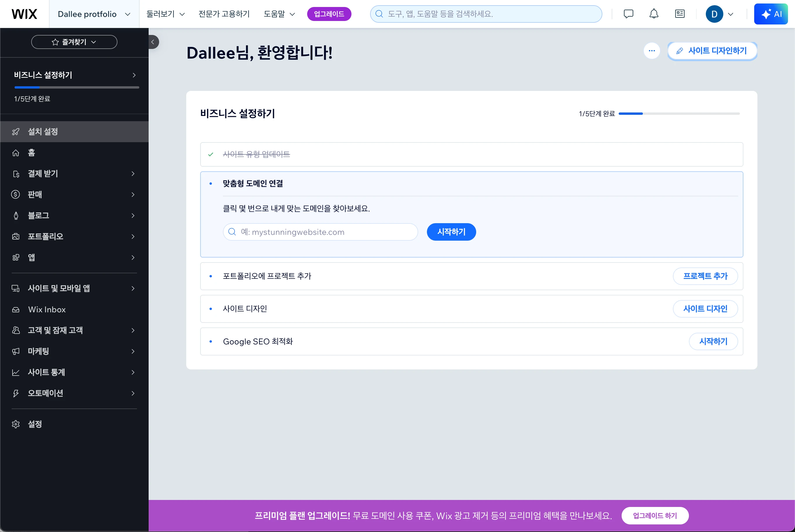Click 시작하기 for Google SEO 최적화
This screenshot has height=532, width=795.
point(713,341)
